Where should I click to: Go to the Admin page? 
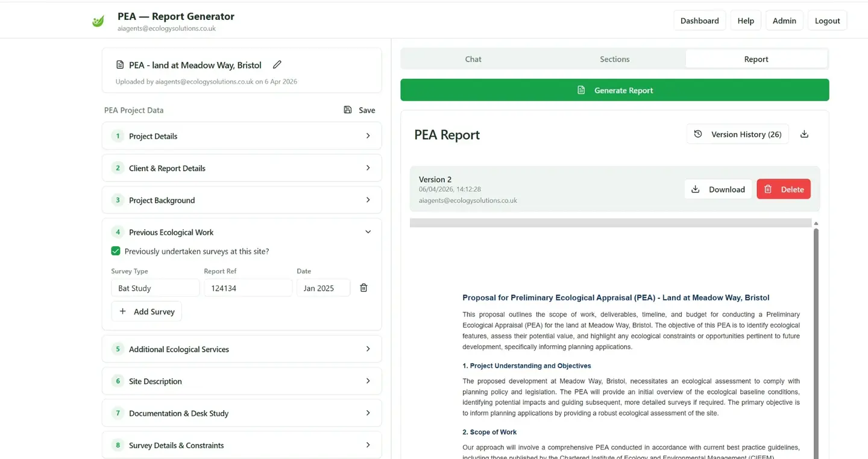coord(784,21)
